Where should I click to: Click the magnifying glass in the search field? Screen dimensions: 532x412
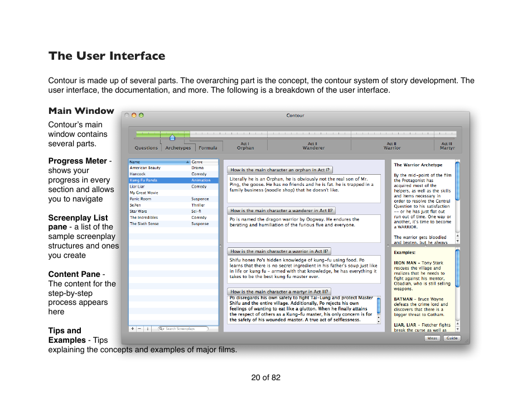click(161, 328)
